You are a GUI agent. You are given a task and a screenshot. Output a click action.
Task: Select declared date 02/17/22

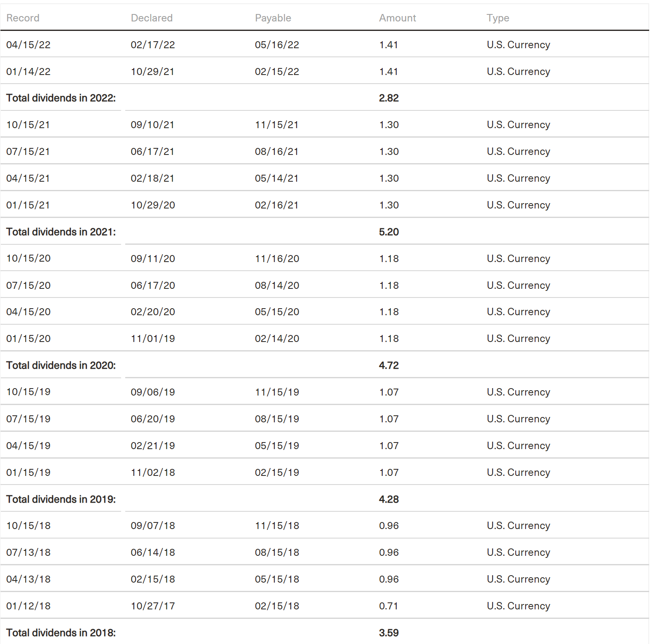(x=153, y=45)
